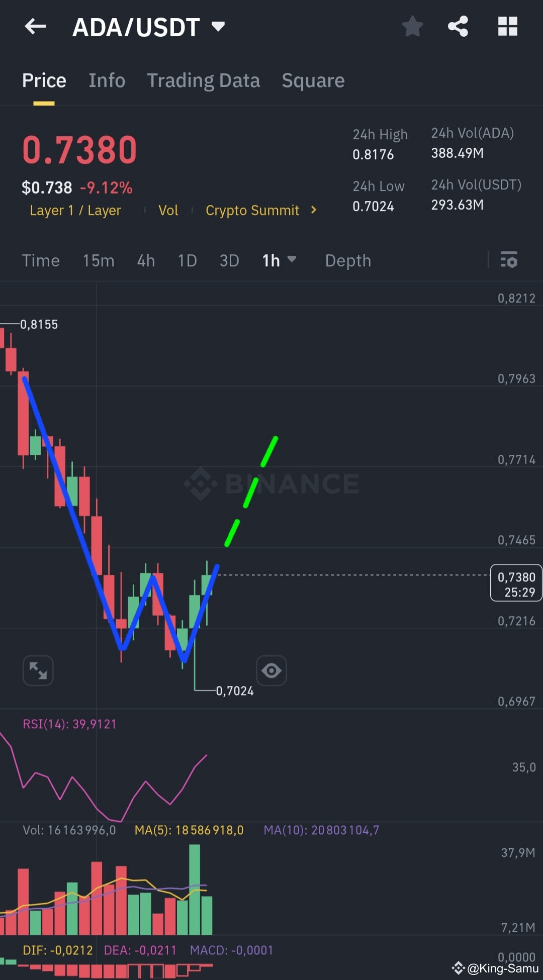The height and width of the screenshot is (980, 543).
Task: Share the ADA/USDT chart
Action: point(457,27)
